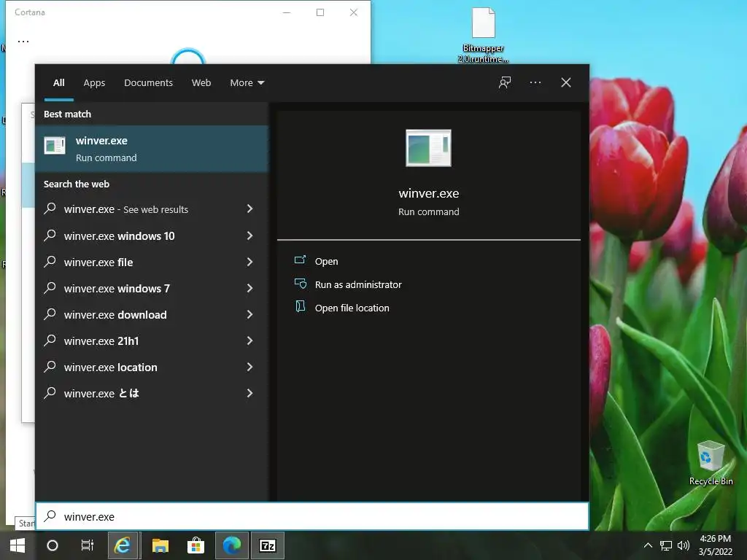Click the magnifier icon in search box
The height and width of the screenshot is (560, 747).
(50, 516)
